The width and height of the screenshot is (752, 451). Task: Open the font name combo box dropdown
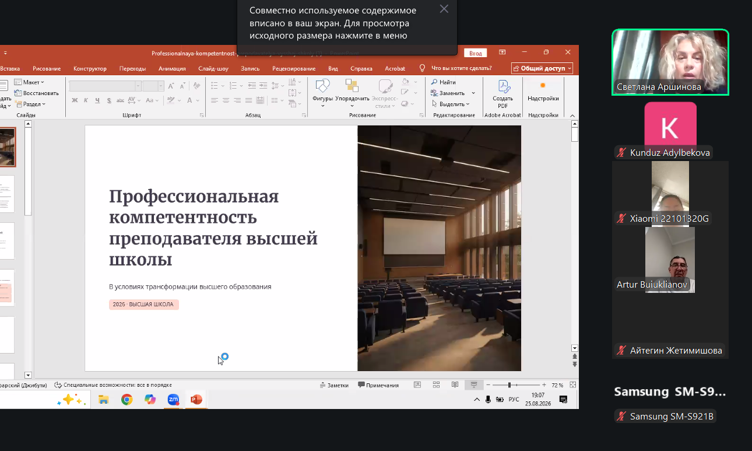(x=138, y=86)
